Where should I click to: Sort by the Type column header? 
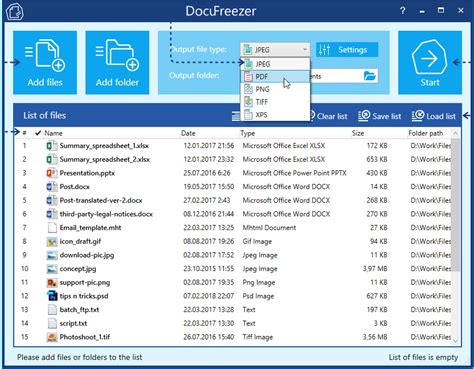[x=247, y=133]
